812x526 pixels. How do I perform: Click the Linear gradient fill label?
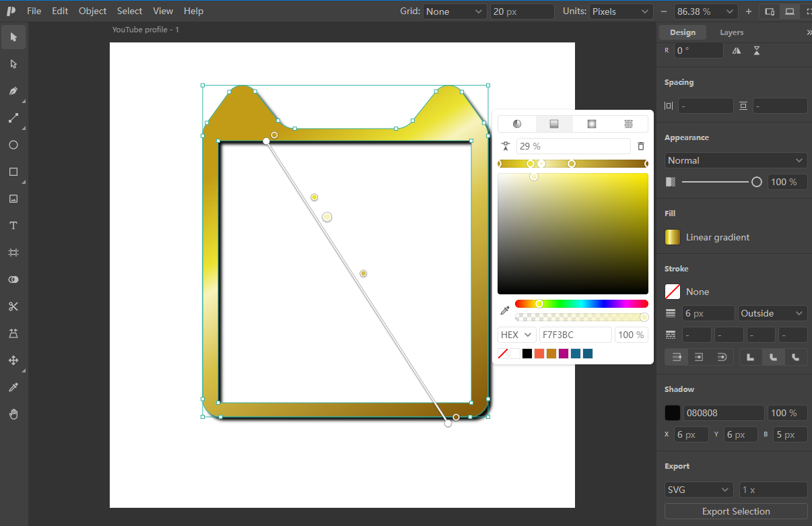coord(718,237)
